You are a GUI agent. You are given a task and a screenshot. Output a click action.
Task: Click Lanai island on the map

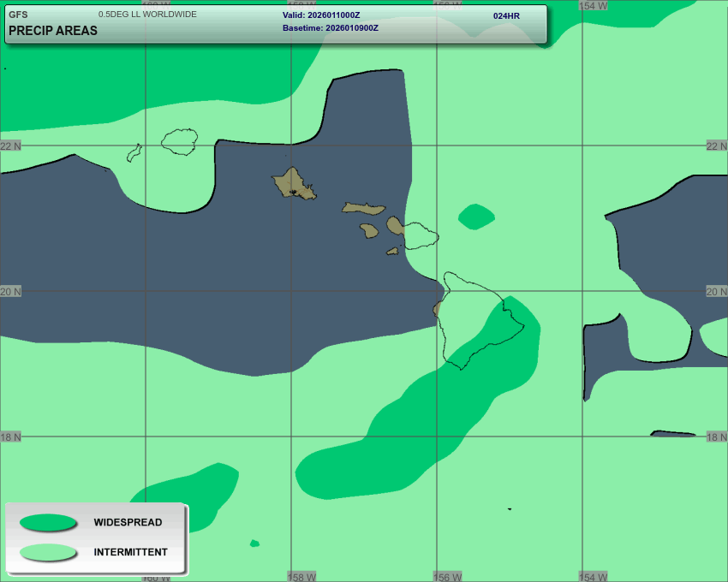(369, 230)
